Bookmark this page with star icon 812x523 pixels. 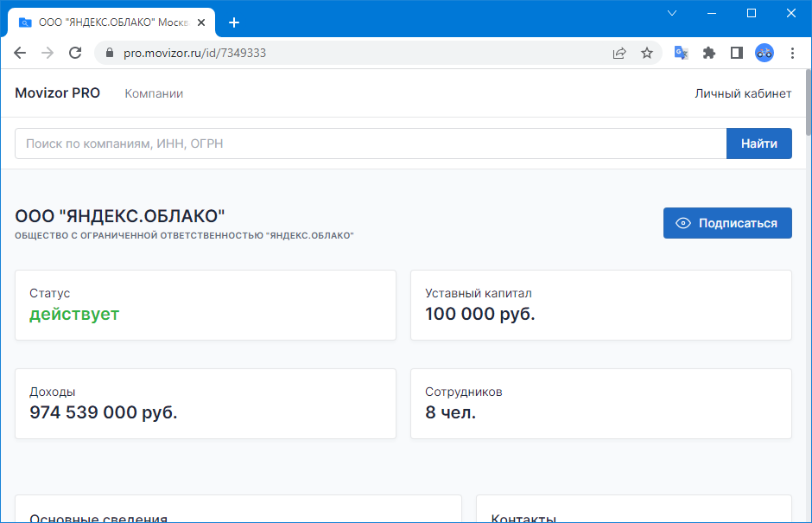point(647,53)
